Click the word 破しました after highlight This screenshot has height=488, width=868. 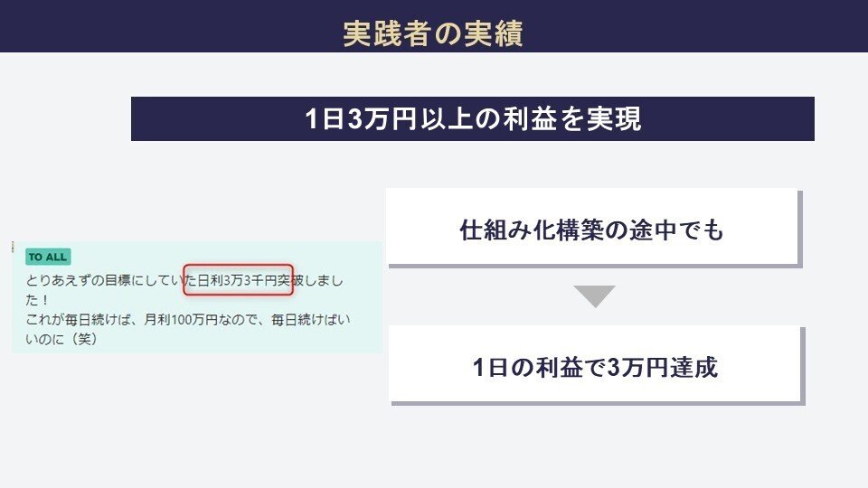pos(318,281)
